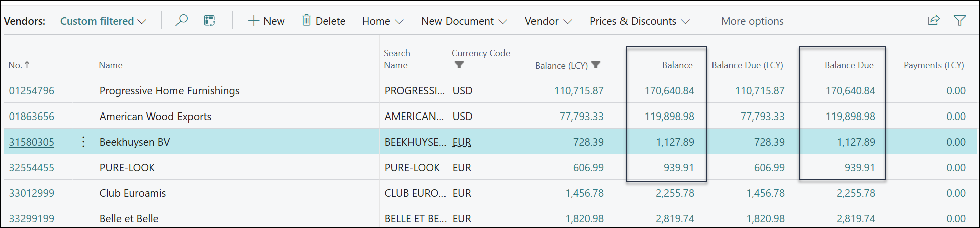Open row menu for Beekhuysen BV
Image resolution: width=980 pixels, height=228 pixels.
[x=83, y=142]
